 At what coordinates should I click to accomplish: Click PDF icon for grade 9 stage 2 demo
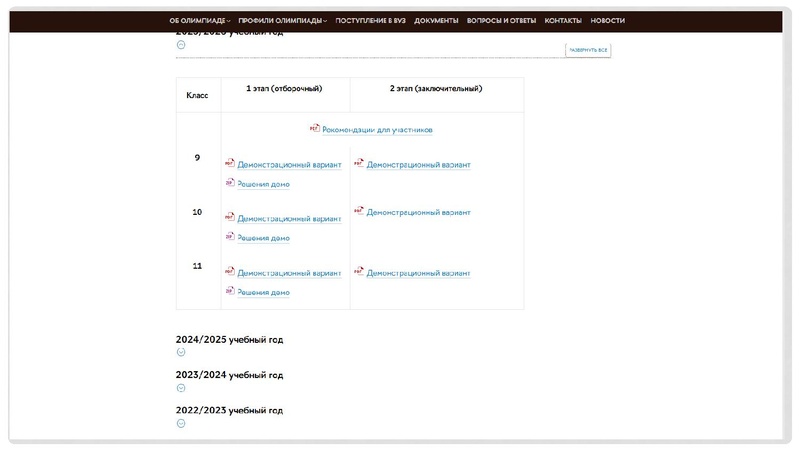pyautogui.click(x=358, y=163)
